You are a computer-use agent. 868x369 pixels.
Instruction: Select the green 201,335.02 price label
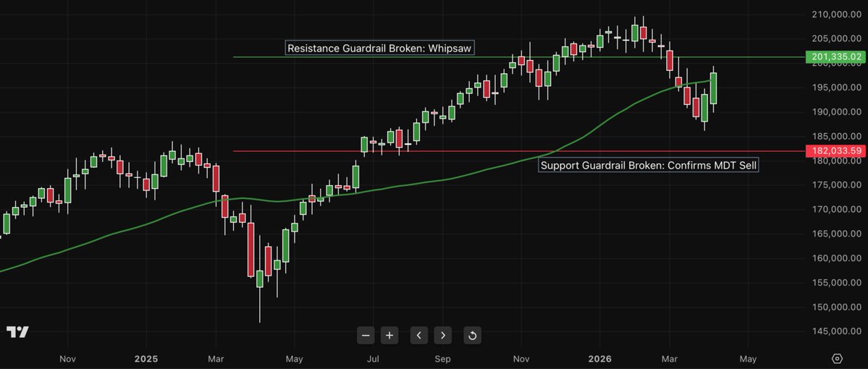pyautogui.click(x=836, y=57)
